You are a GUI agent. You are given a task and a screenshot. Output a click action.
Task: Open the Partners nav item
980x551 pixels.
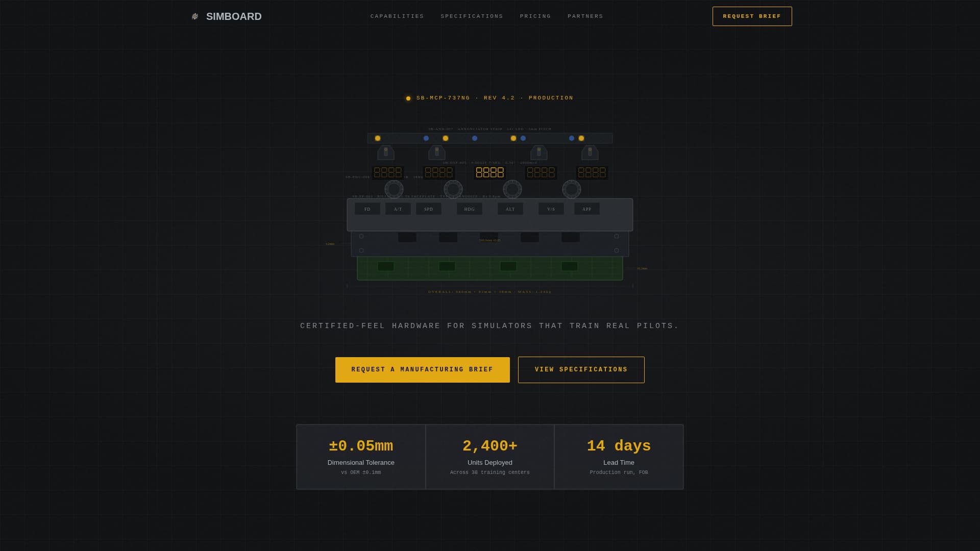pyautogui.click(x=585, y=16)
